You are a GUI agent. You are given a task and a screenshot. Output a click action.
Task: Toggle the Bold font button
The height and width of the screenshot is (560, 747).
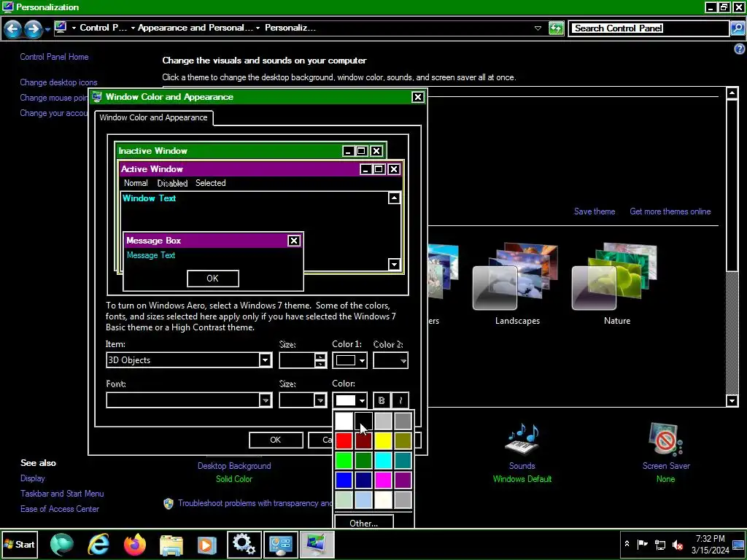(x=381, y=400)
